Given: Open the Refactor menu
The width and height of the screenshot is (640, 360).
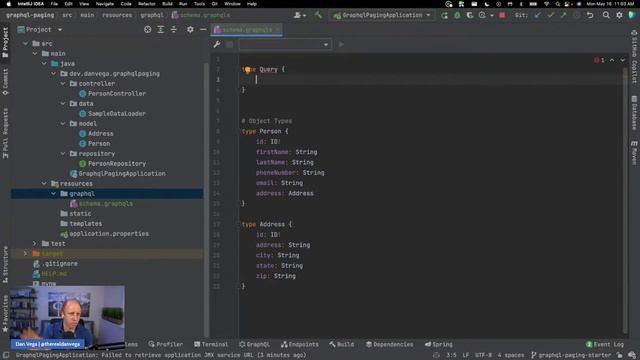Looking at the screenshot, I should [x=147, y=4].
